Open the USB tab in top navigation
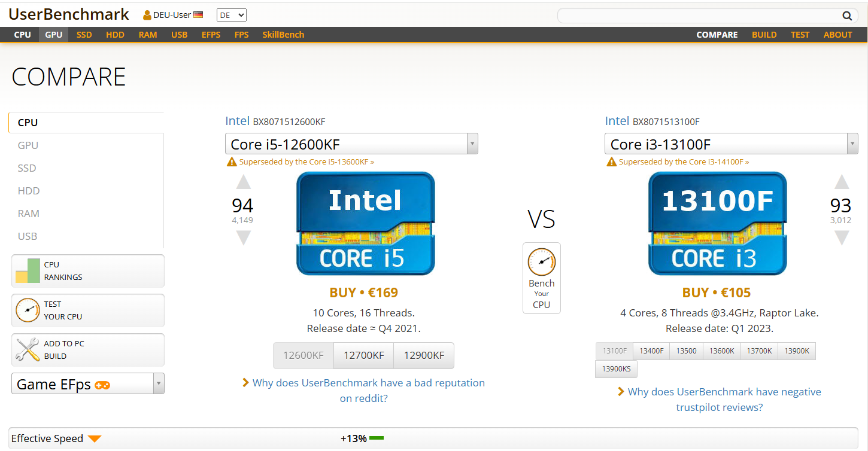The image size is (868, 451). 180,35
